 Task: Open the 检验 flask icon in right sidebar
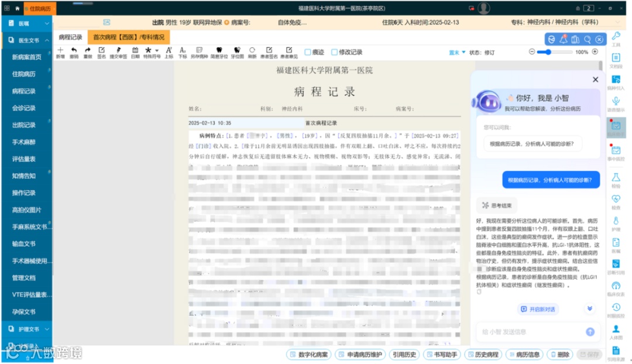[x=616, y=177]
